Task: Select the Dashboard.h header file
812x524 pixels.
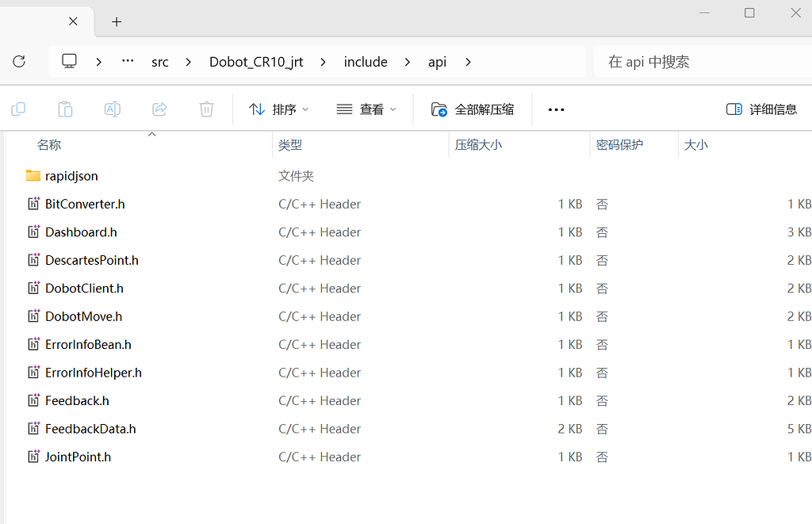Action: 81,231
